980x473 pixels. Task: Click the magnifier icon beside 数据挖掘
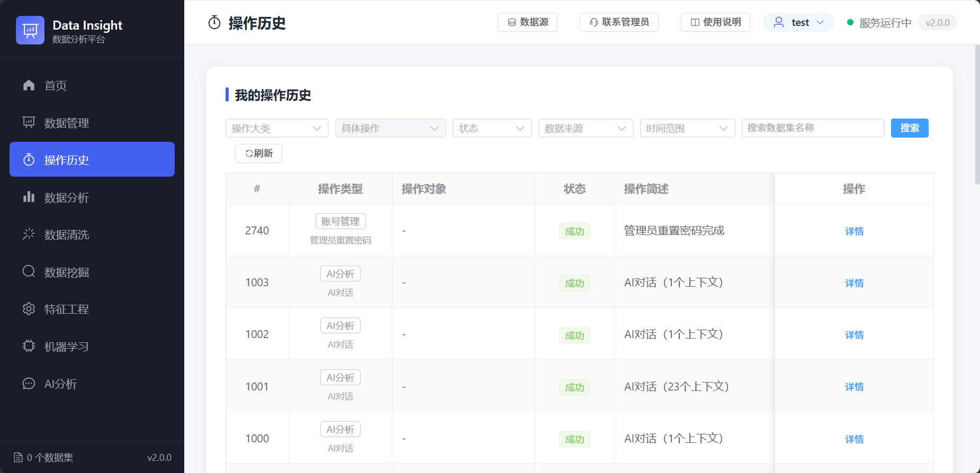[x=29, y=271]
